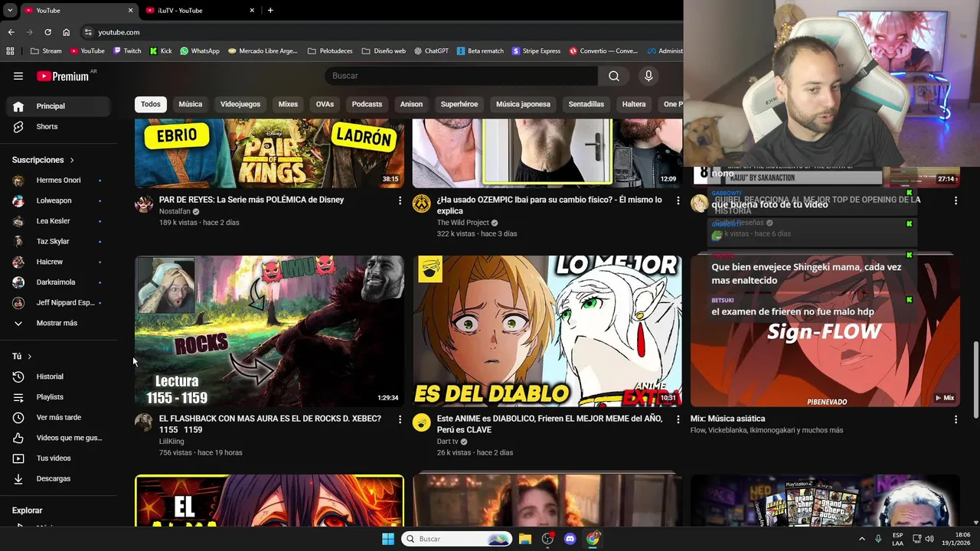Click the Windows taskbar search box
The height and width of the screenshot is (551, 980).
(457, 539)
